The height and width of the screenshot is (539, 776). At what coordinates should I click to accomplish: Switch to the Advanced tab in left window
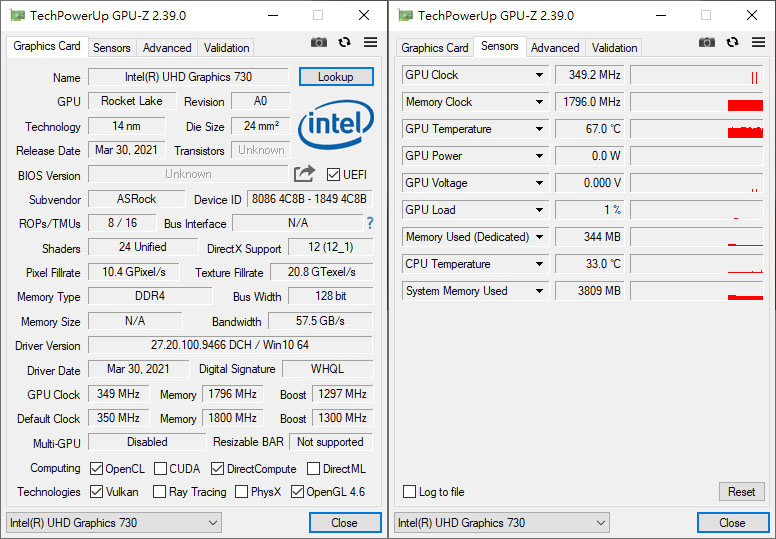pos(167,48)
